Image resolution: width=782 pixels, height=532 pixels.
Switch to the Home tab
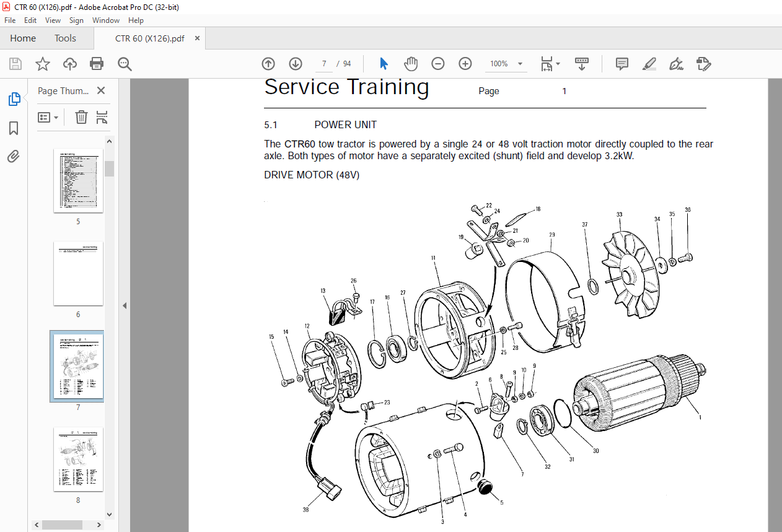pyautogui.click(x=23, y=38)
